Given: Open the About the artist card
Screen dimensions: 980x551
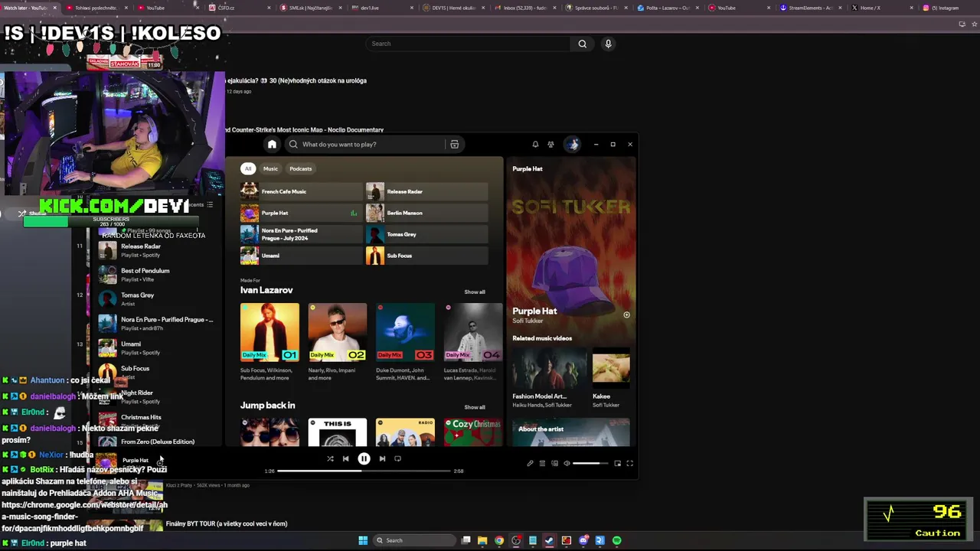Looking at the screenshot, I should coord(571,432).
